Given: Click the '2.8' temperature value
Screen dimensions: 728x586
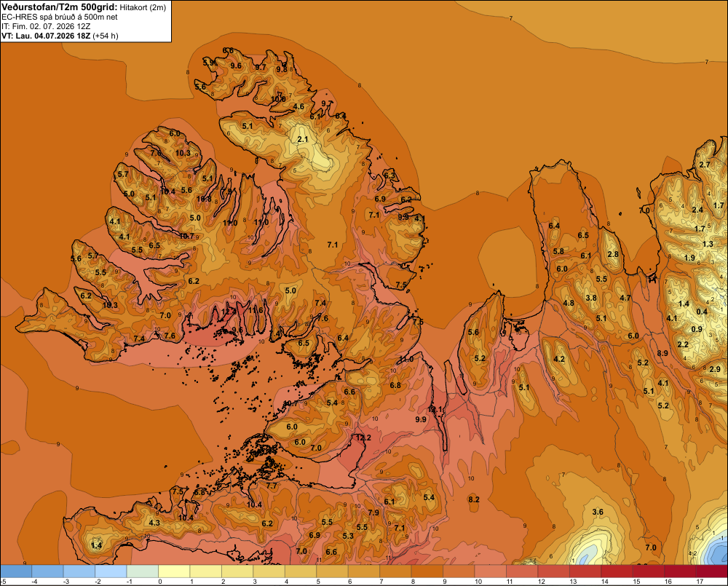Looking at the screenshot, I should (x=613, y=254).
